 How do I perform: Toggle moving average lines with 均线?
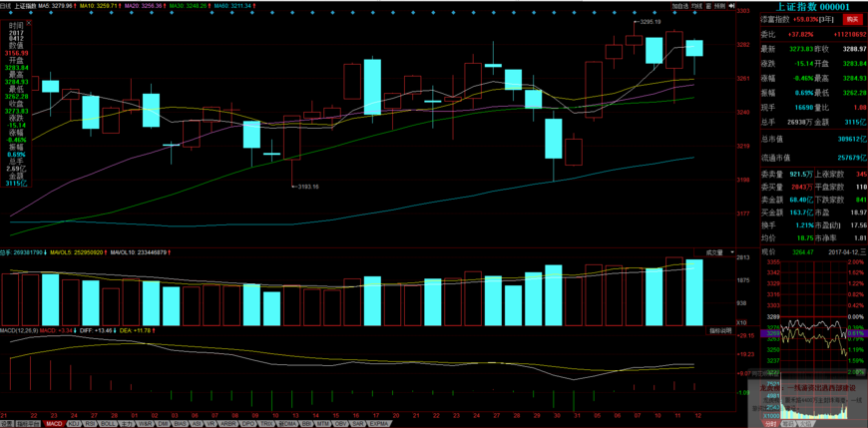click(696, 6)
